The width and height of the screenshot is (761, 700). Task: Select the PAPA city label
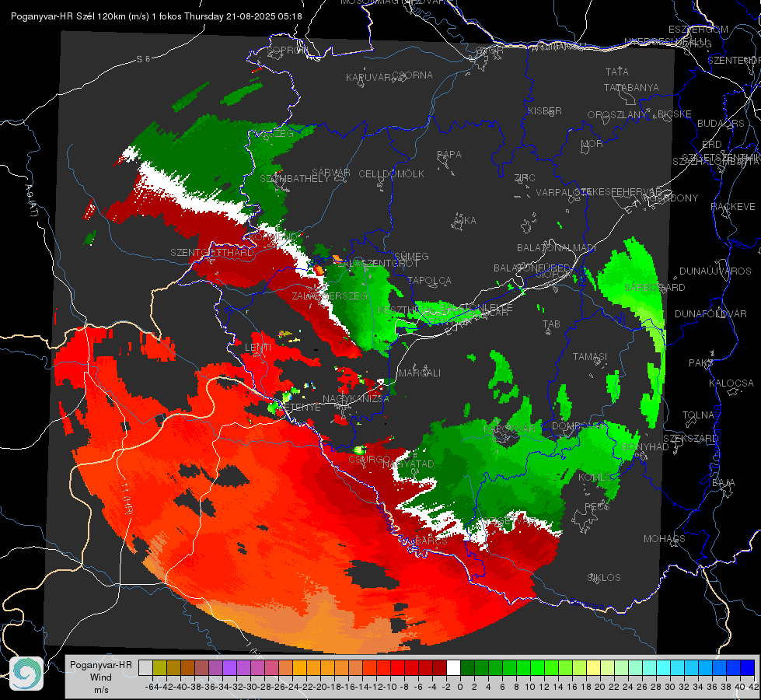point(449,155)
